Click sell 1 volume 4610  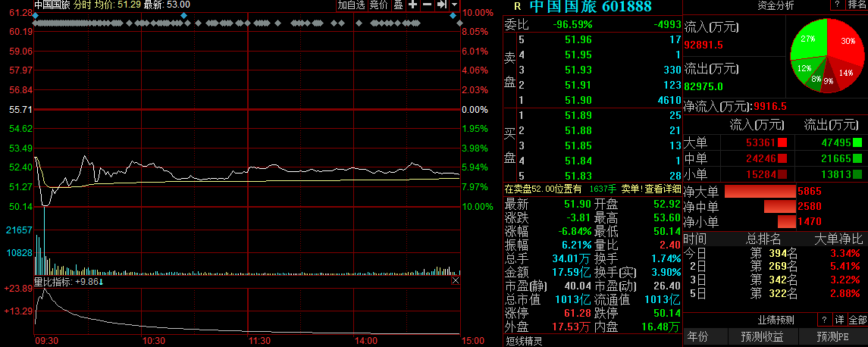pyautogui.click(x=668, y=100)
